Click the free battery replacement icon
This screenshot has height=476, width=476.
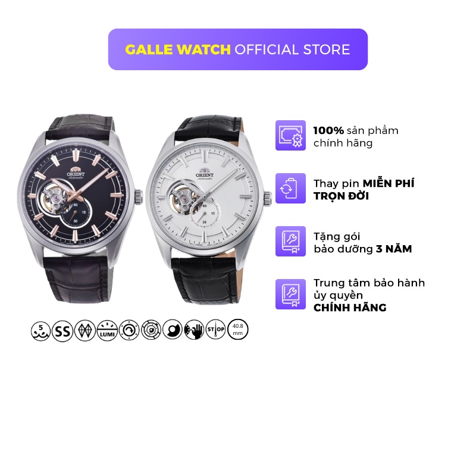(290, 188)
